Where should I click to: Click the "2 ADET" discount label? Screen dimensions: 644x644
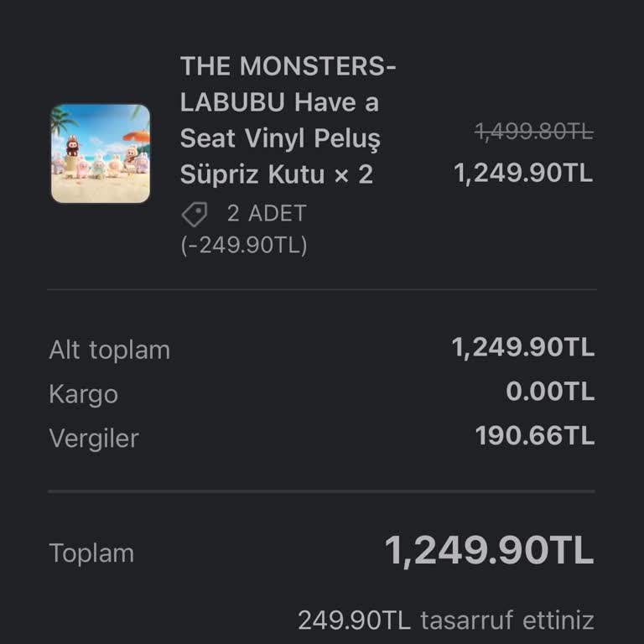point(267,213)
